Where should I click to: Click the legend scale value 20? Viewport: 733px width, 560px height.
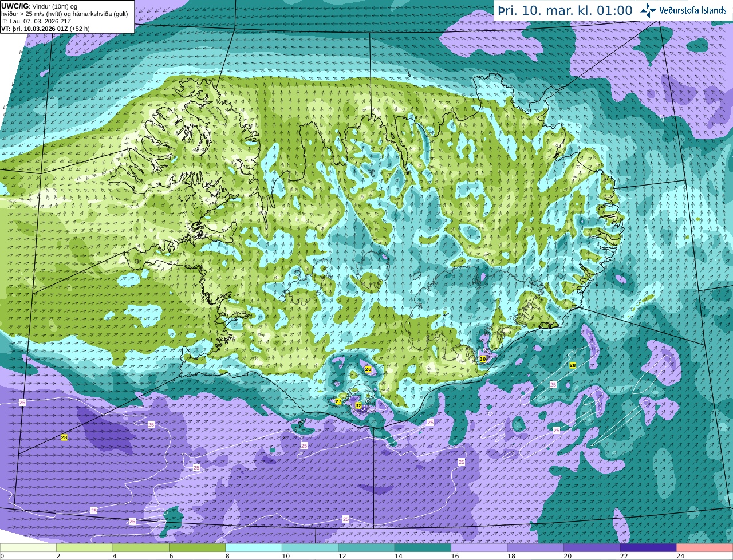coord(568,556)
